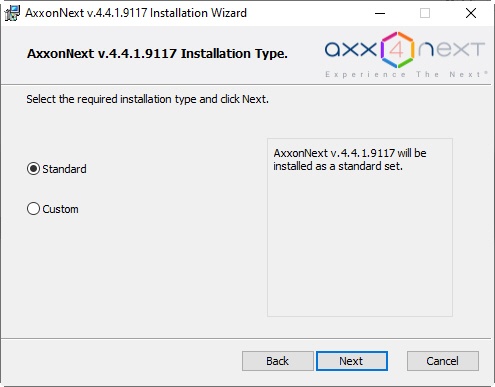This screenshot has height=387, width=495.
Task: Click the 'axx' letters of the logo
Action: click(x=351, y=50)
